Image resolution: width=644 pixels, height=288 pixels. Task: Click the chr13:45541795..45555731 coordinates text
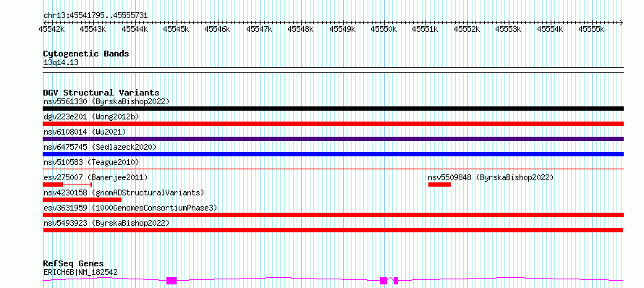pos(96,16)
